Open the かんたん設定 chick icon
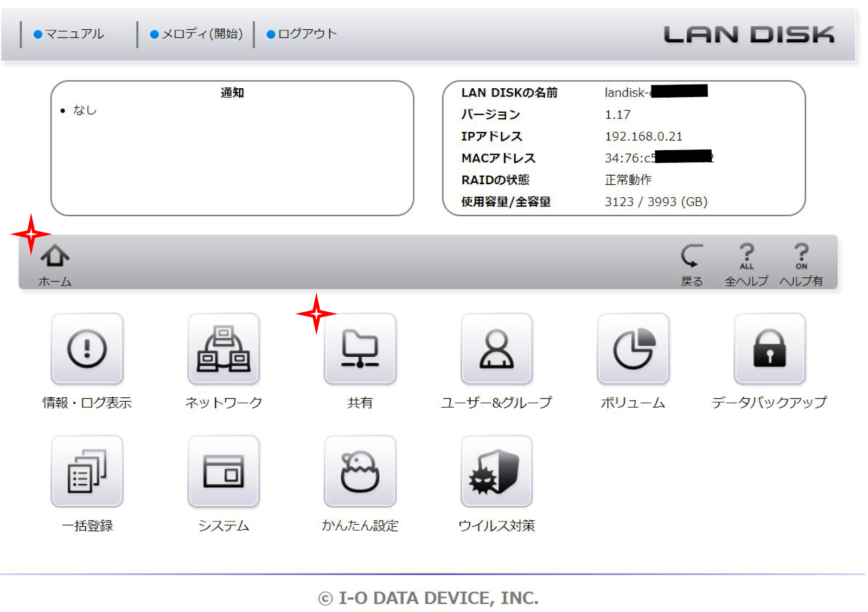Screen dimensions: 868x612 (x=360, y=472)
